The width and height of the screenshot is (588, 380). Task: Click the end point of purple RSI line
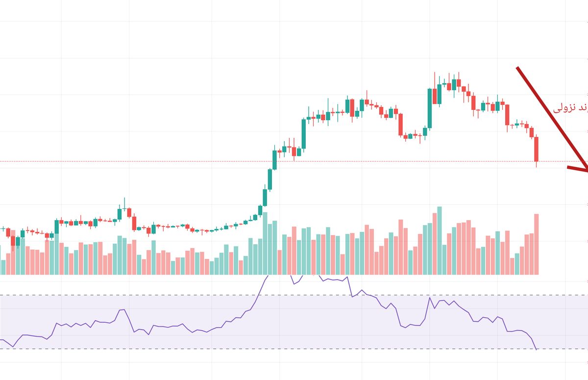tap(537, 349)
